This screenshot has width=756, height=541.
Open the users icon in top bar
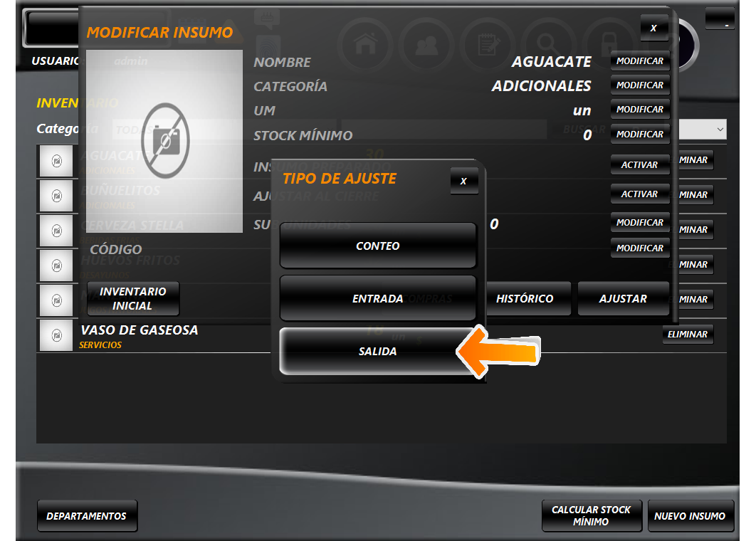[x=427, y=45]
